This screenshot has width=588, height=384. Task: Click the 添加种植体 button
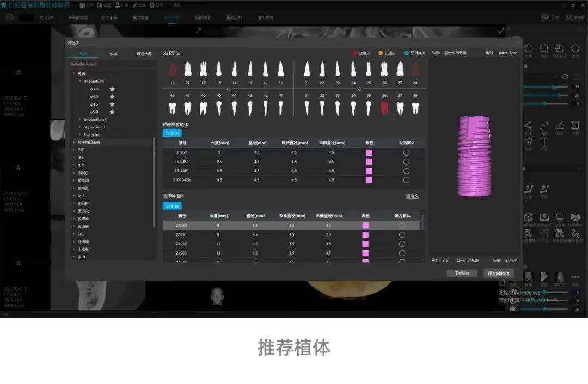pyautogui.click(x=499, y=274)
